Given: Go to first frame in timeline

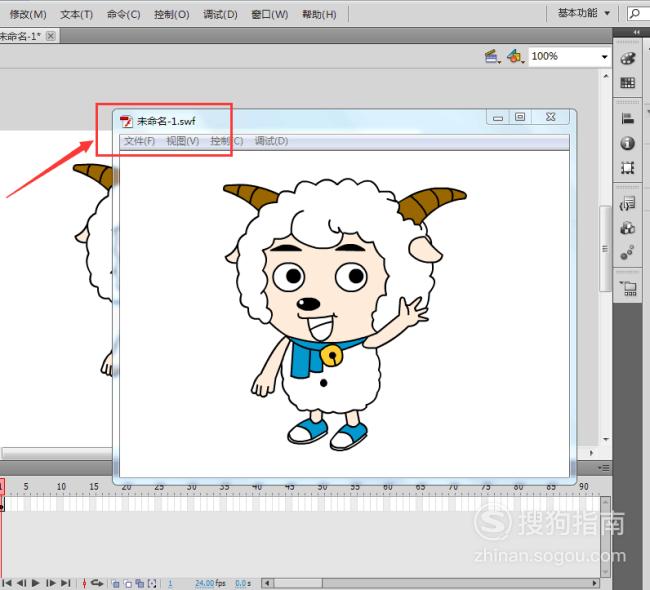Looking at the screenshot, I should 7,583.
